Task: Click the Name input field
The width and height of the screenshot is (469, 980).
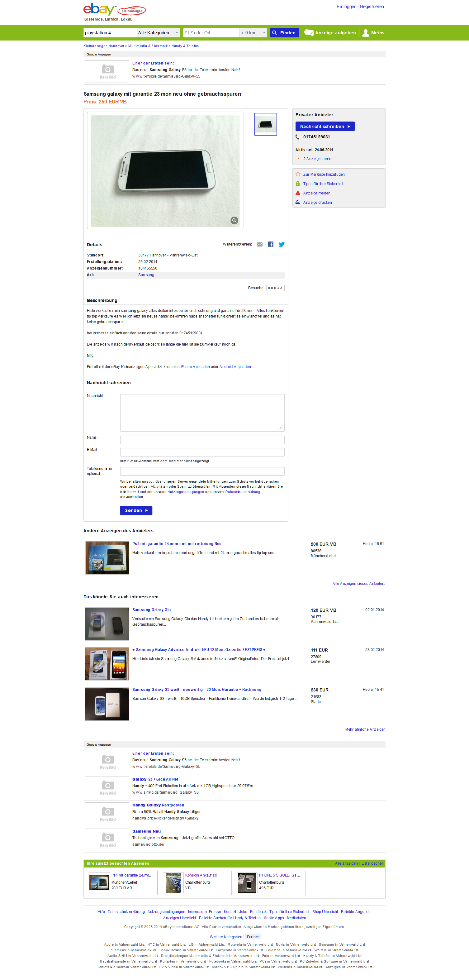Action: pos(202,440)
